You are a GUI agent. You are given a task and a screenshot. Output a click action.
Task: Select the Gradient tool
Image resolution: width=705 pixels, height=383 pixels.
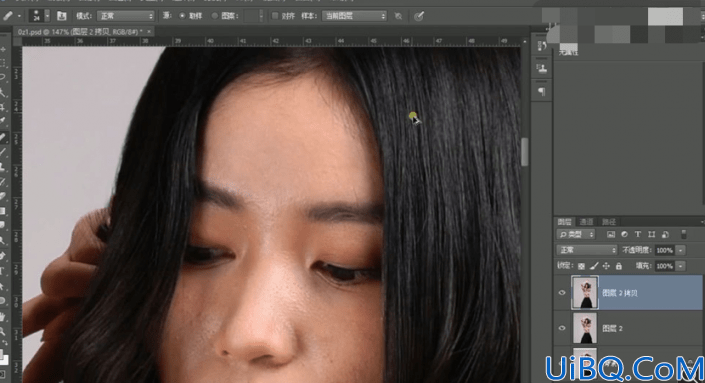coord(3,210)
